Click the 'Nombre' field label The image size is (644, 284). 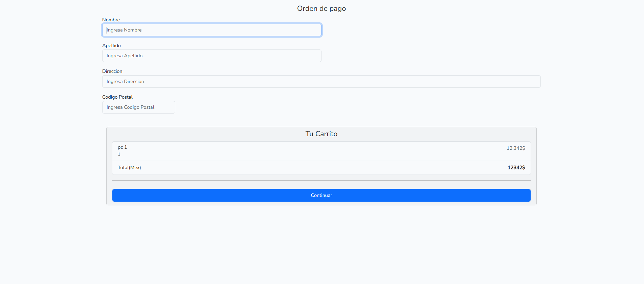pos(111,20)
